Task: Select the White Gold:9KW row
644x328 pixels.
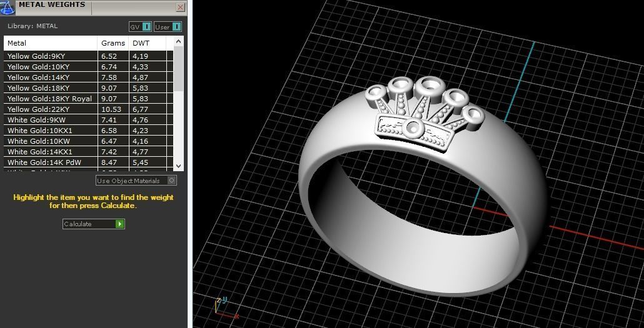Action: point(88,121)
